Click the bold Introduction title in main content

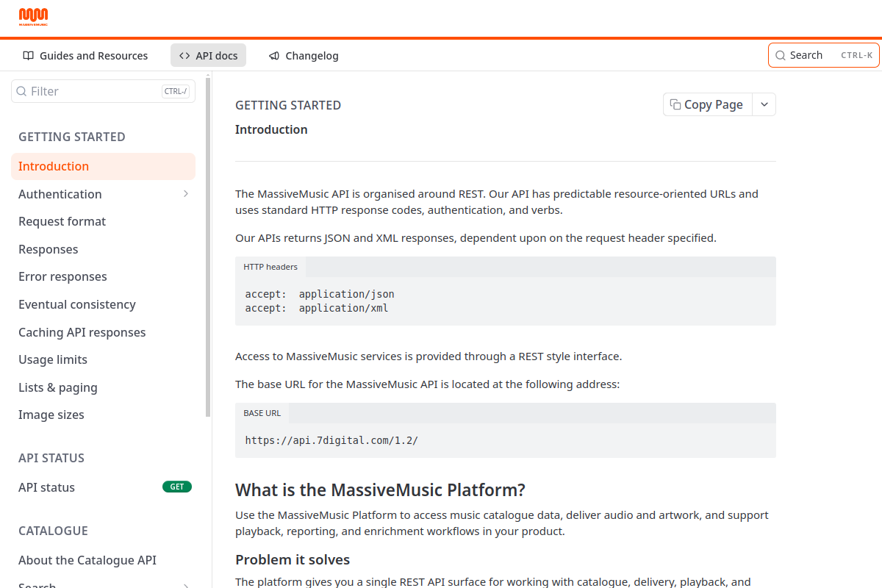click(x=271, y=129)
